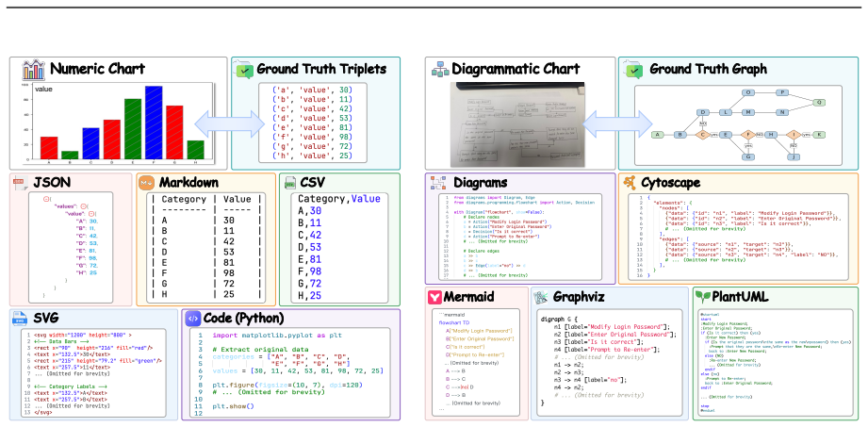Collapse the "values" JSON node
868x427 pixels.
tap(84, 205)
